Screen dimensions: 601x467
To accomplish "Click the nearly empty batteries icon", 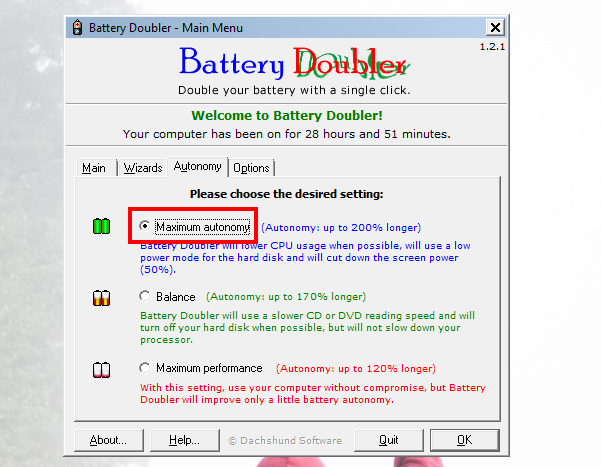I will tap(102, 370).
